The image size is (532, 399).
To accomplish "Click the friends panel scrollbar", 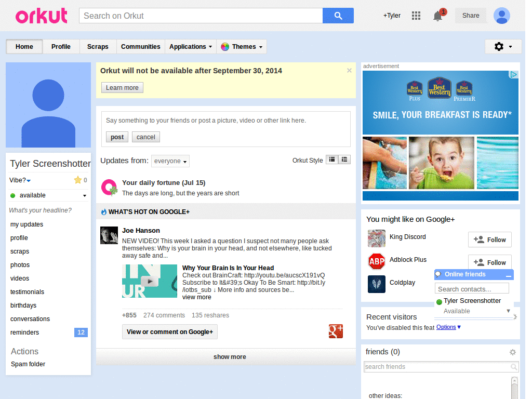I will coord(514,388).
